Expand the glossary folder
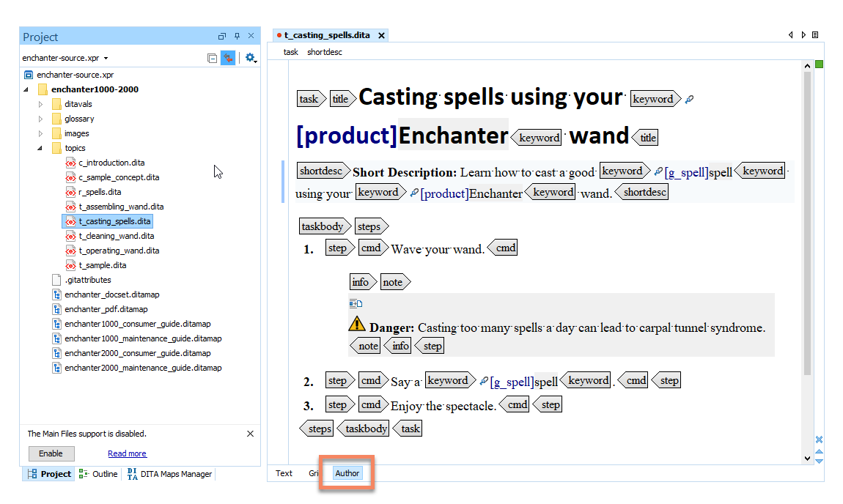The height and width of the screenshot is (504, 843). (x=41, y=119)
